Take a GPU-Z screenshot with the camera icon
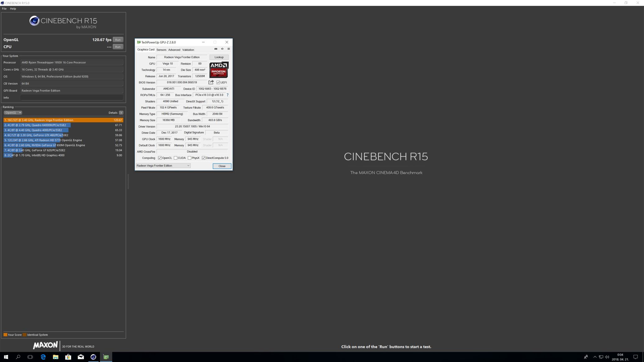 point(216,49)
